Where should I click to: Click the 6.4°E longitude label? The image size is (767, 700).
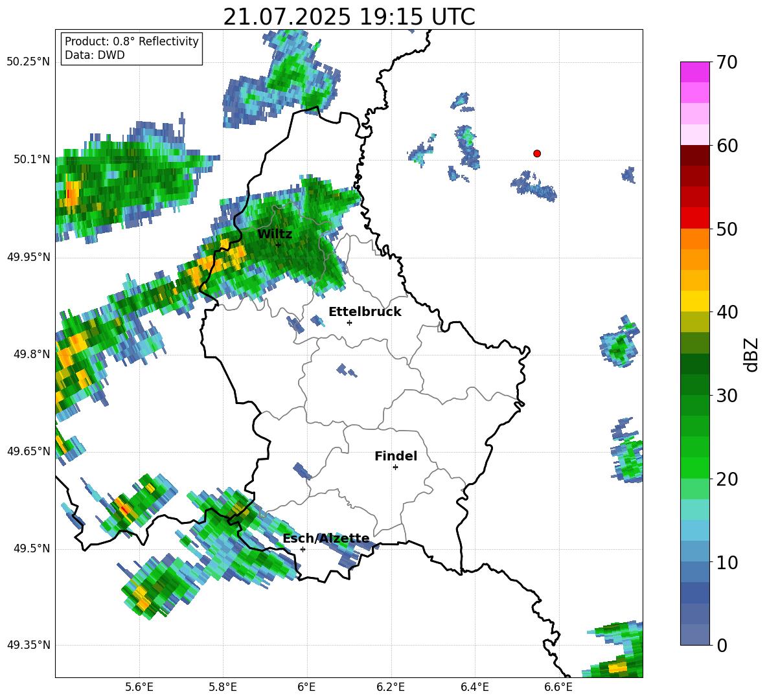[x=475, y=688]
